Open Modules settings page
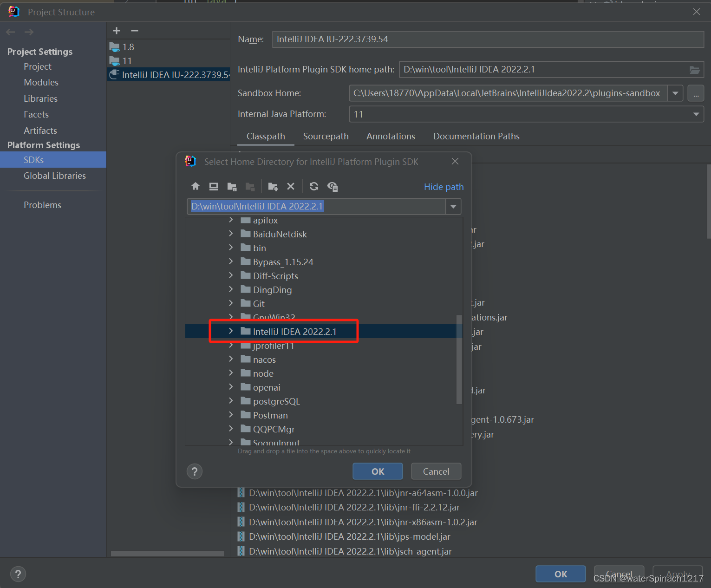This screenshot has height=588, width=711. point(41,82)
